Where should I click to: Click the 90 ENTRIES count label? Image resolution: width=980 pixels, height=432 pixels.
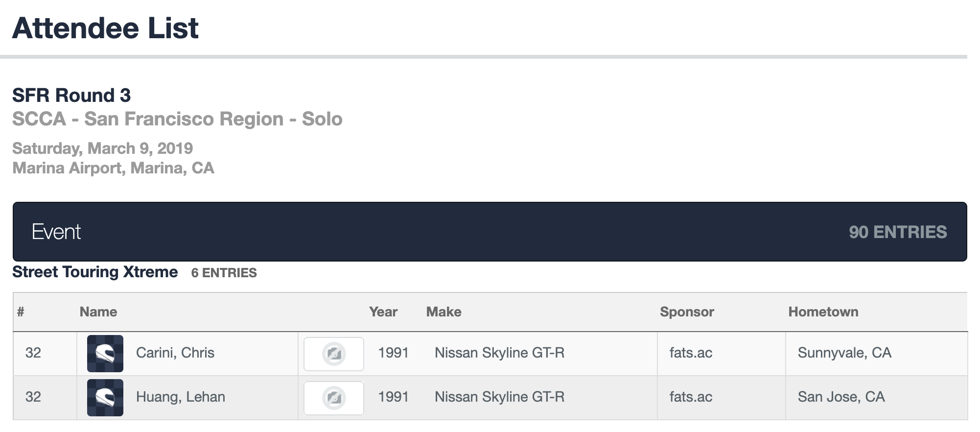pos(897,232)
